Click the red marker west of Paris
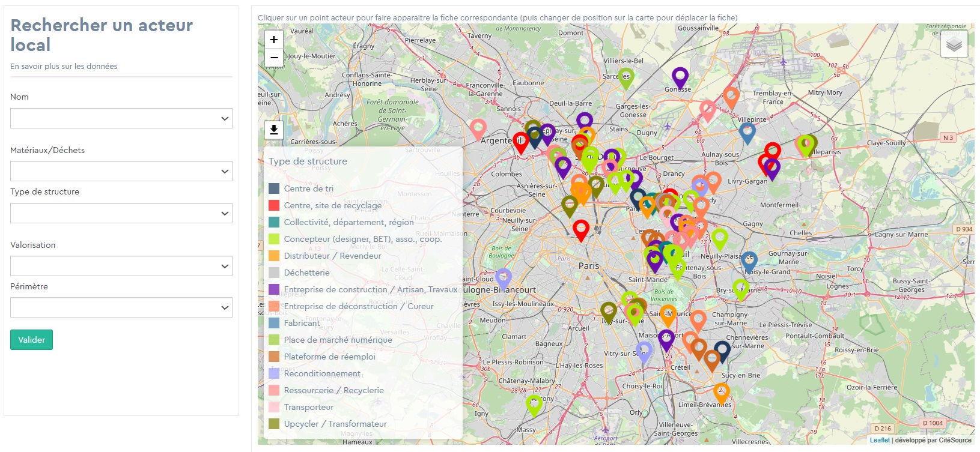 coord(580,229)
